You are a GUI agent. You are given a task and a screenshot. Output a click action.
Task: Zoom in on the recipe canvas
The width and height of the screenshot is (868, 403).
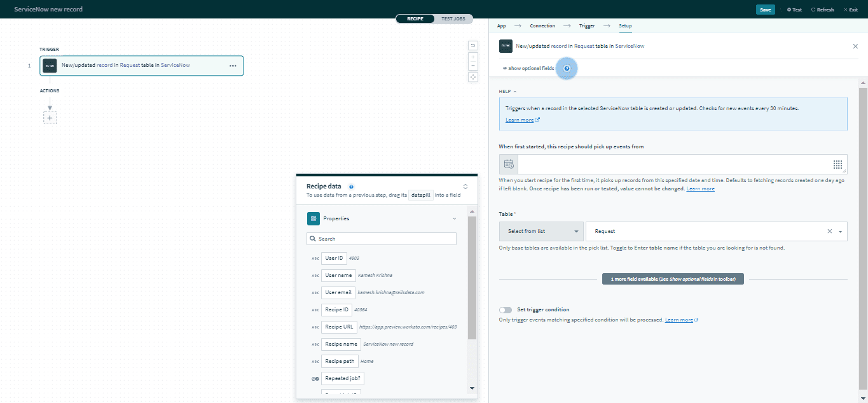click(473, 57)
